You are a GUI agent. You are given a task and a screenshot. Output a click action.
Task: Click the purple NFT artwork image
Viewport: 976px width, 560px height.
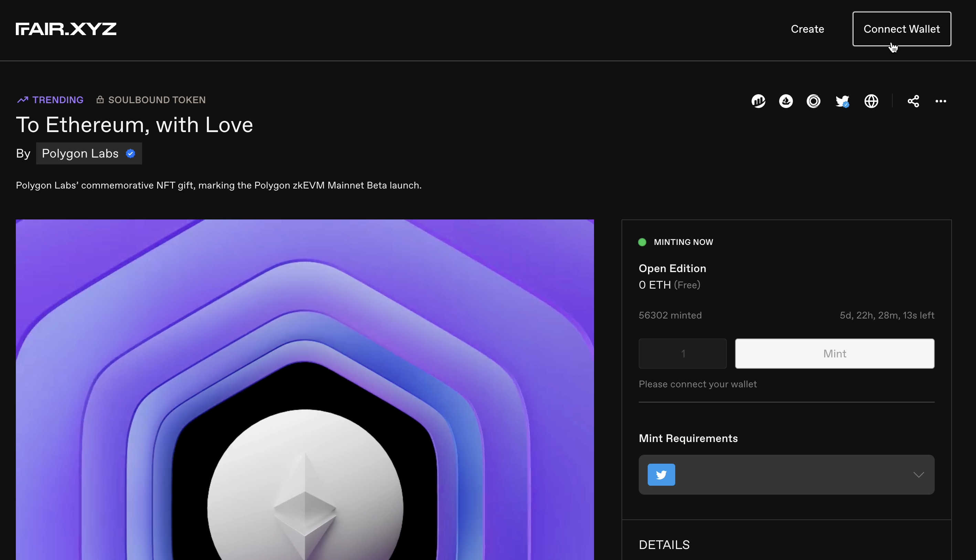tap(305, 388)
